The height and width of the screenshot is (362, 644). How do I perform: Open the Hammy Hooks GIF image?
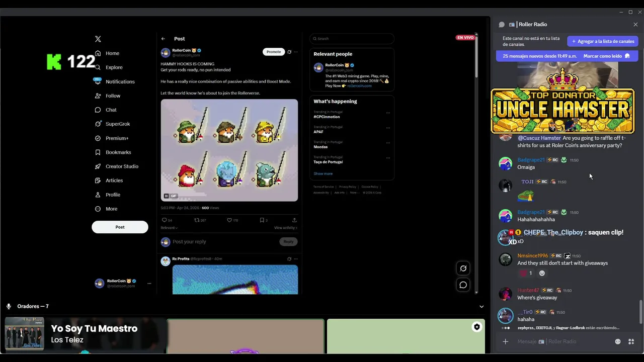[229, 150]
